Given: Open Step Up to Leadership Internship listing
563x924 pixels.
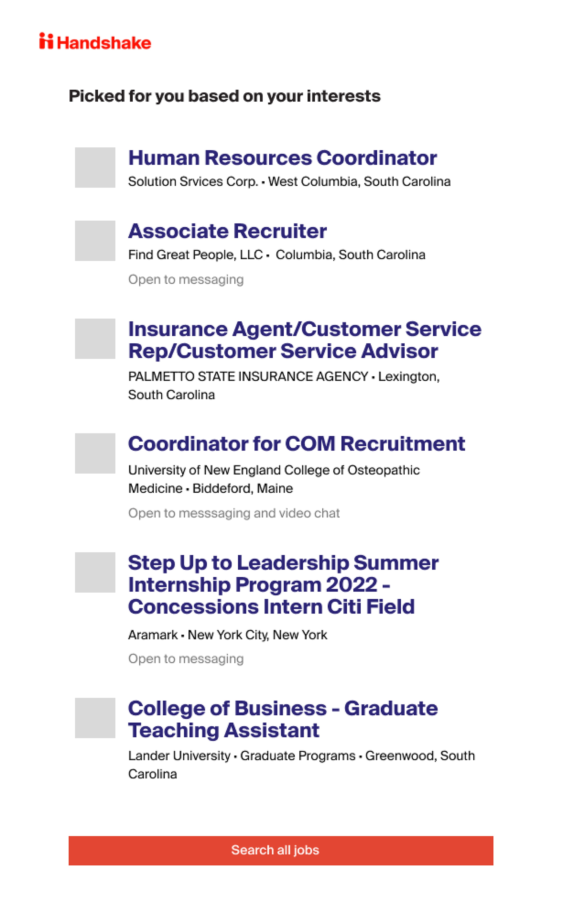Looking at the screenshot, I should pyautogui.click(x=283, y=585).
